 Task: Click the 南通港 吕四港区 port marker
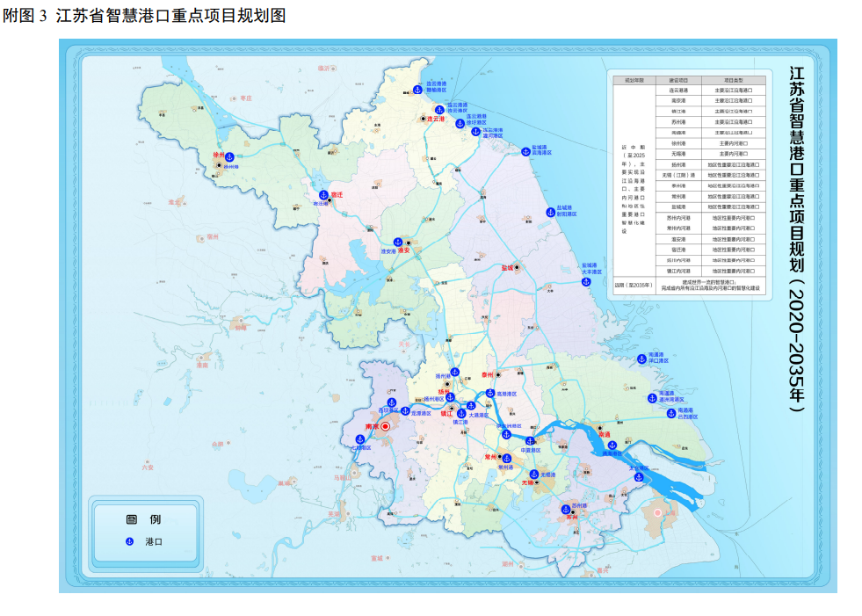(x=671, y=411)
